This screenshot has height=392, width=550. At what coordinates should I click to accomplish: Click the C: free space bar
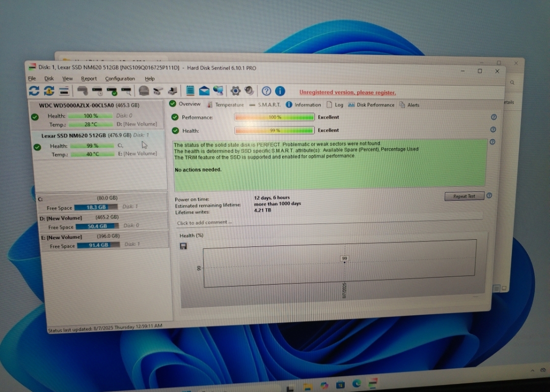96,207
